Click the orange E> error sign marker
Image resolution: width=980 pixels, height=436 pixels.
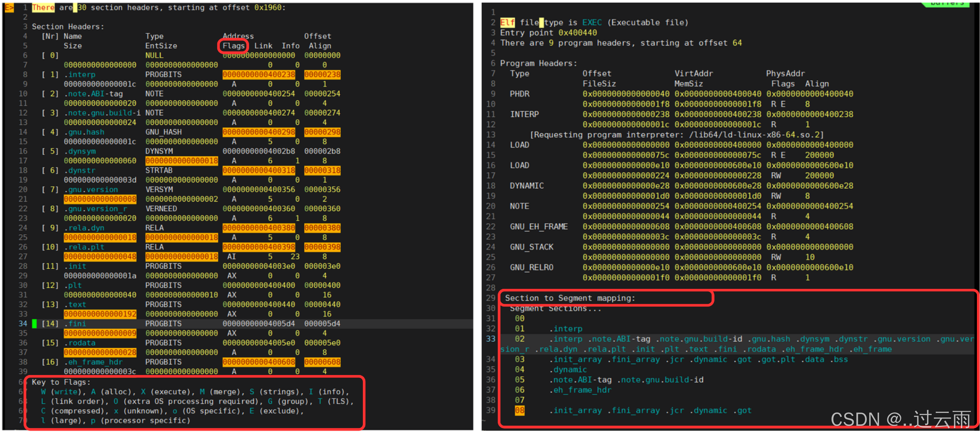tap(9, 7)
